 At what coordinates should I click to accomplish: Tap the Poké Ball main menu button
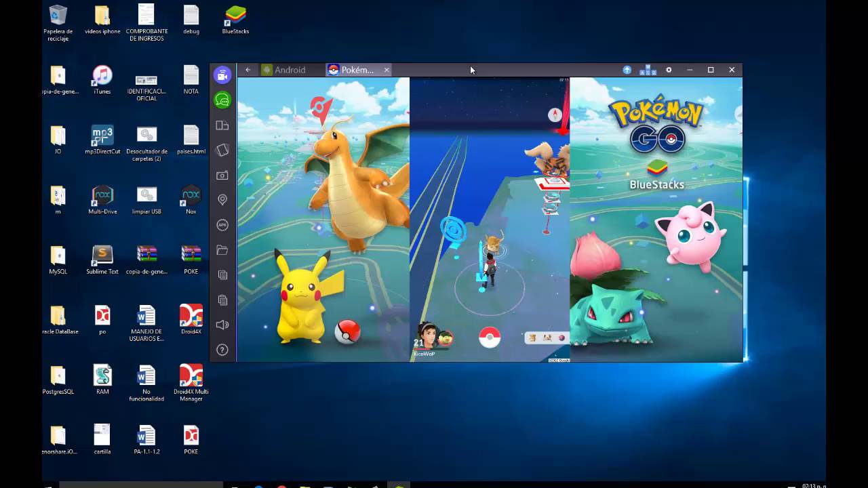(x=490, y=338)
